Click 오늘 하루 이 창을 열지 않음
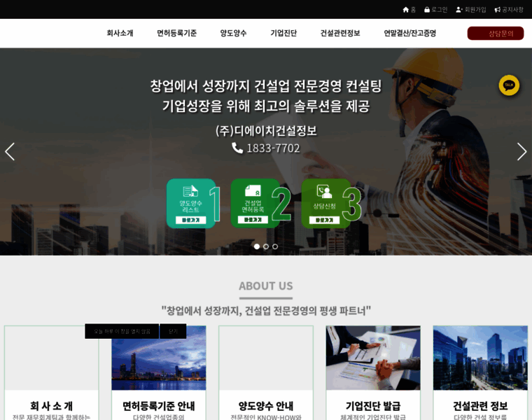Image resolution: width=532 pixels, height=420 pixels. point(122,331)
